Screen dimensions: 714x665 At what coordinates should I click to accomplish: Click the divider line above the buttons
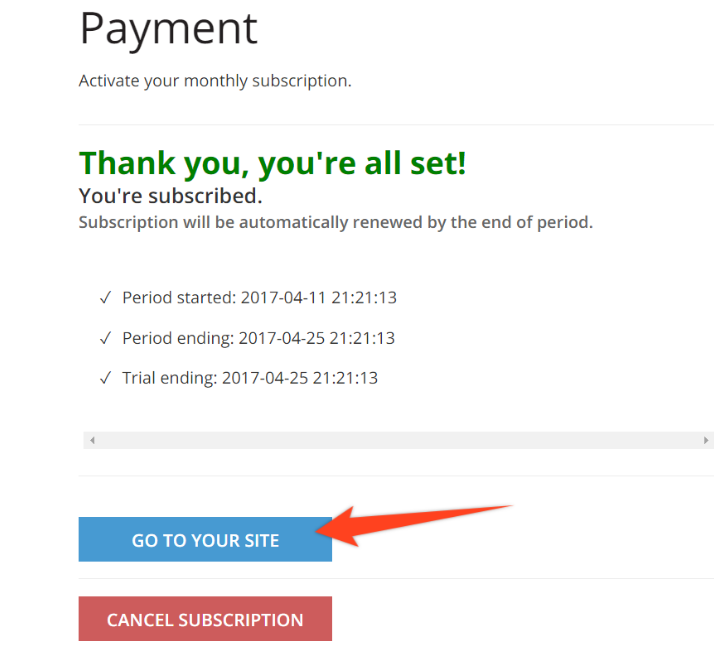[x=398, y=476]
